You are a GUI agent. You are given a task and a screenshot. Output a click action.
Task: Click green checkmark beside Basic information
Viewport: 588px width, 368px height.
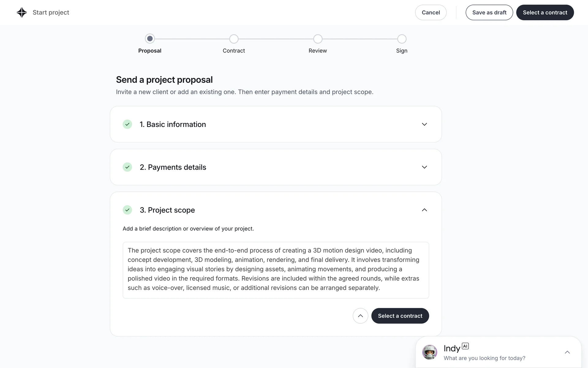click(127, 124)
